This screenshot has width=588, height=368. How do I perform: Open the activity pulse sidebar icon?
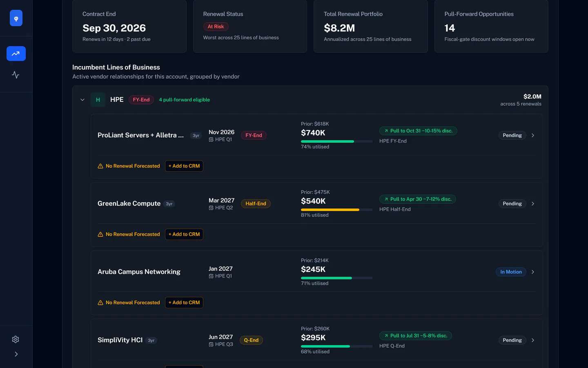tap(16, 75)
